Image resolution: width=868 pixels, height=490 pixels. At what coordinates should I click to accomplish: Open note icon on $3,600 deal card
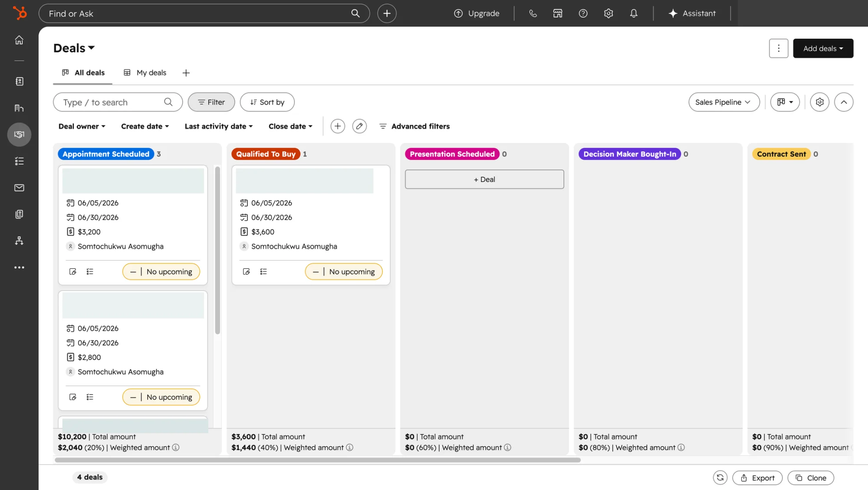246,271
